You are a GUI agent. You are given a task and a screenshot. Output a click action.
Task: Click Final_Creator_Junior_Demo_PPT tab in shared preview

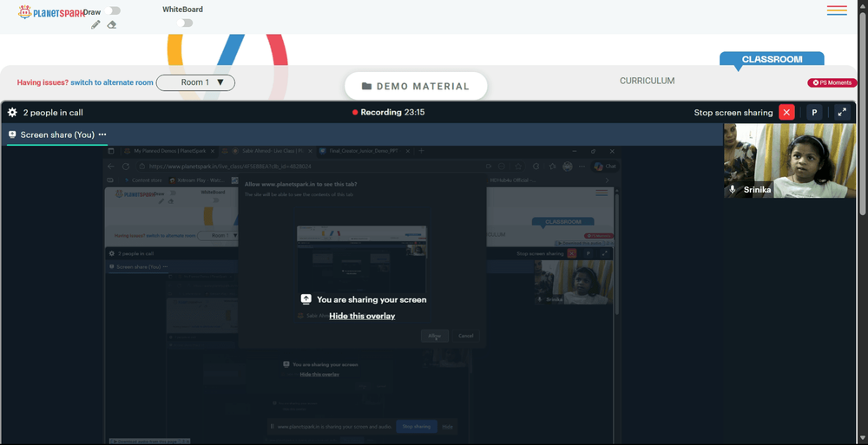[x=364, y=151]
